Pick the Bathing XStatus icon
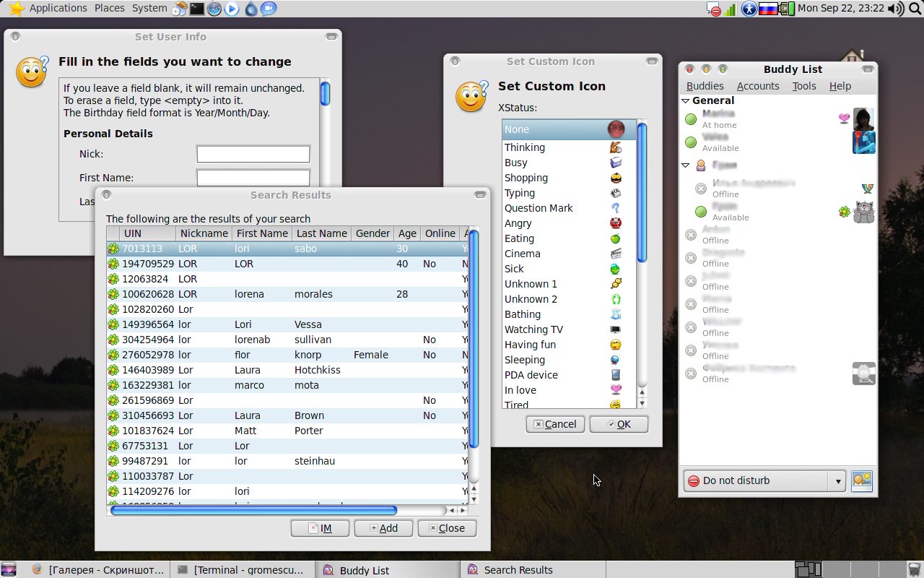The width and height of the screenshot is (924, 578). click(x=615, y=314)
